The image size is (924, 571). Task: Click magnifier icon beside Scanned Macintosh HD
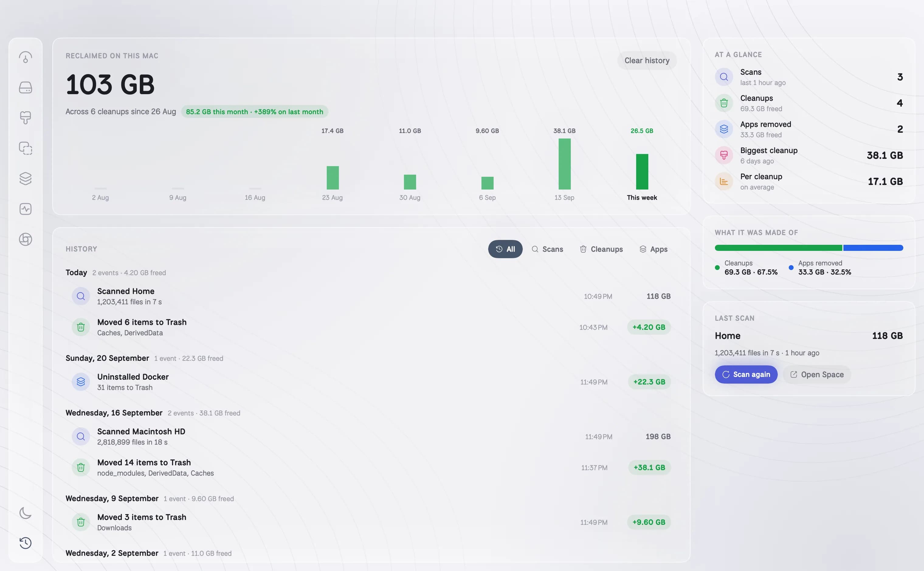[x=81, y=436]
